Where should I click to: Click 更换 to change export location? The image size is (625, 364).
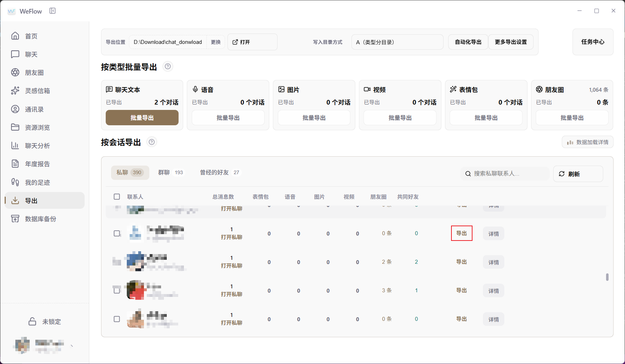coord(216,42)
